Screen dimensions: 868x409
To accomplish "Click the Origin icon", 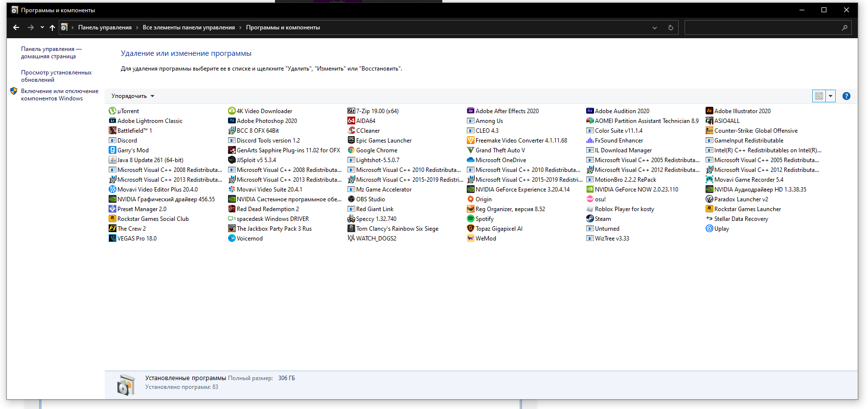I will (471, 199).
